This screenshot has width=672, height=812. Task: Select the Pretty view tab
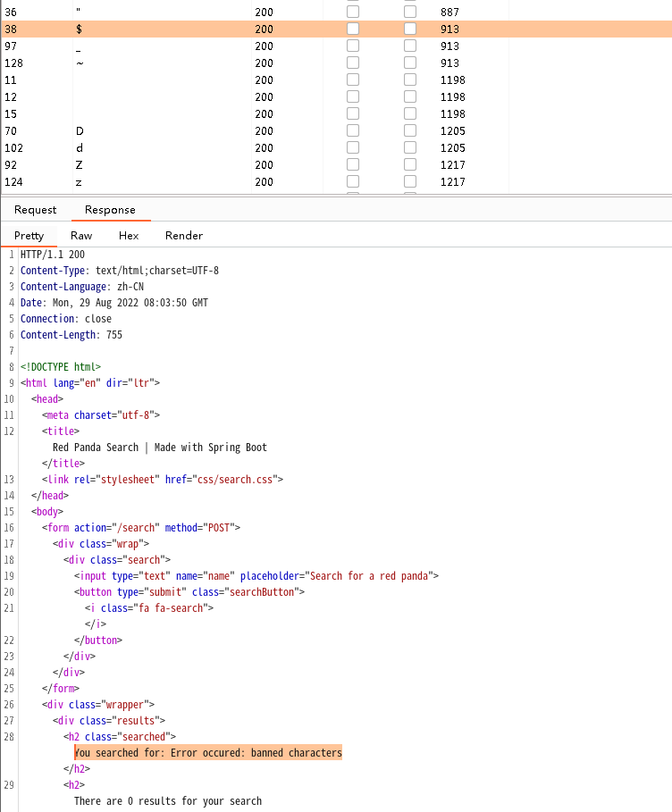[29, 236]
